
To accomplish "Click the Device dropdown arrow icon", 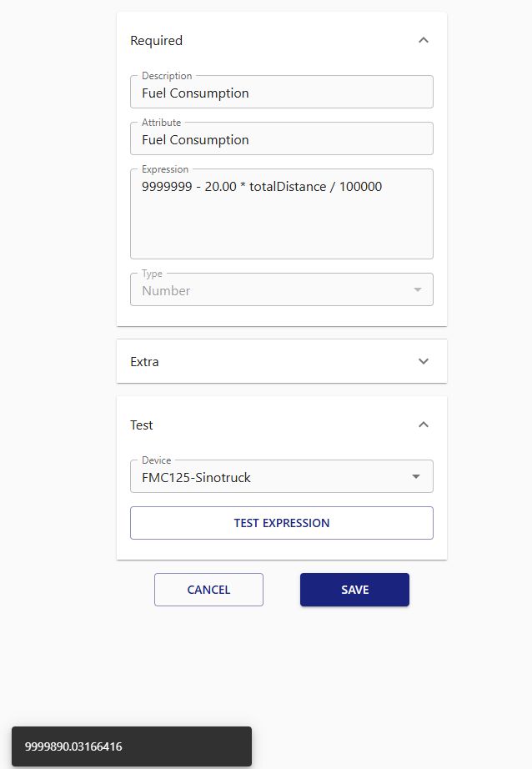I will pos(416,477).
